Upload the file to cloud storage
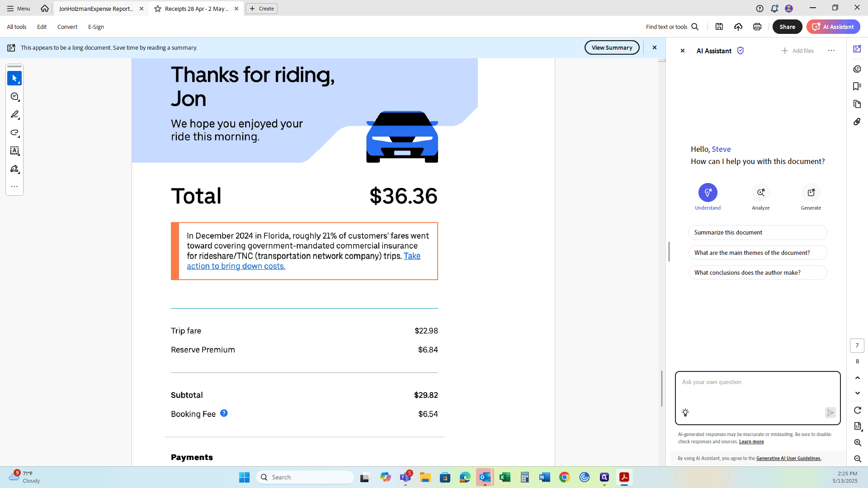This screenshot has width=868, height=488. pos(738,27)
